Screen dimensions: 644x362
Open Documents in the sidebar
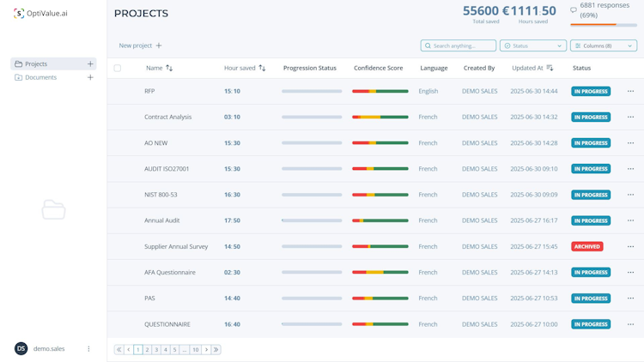click(x=40, y=77)
